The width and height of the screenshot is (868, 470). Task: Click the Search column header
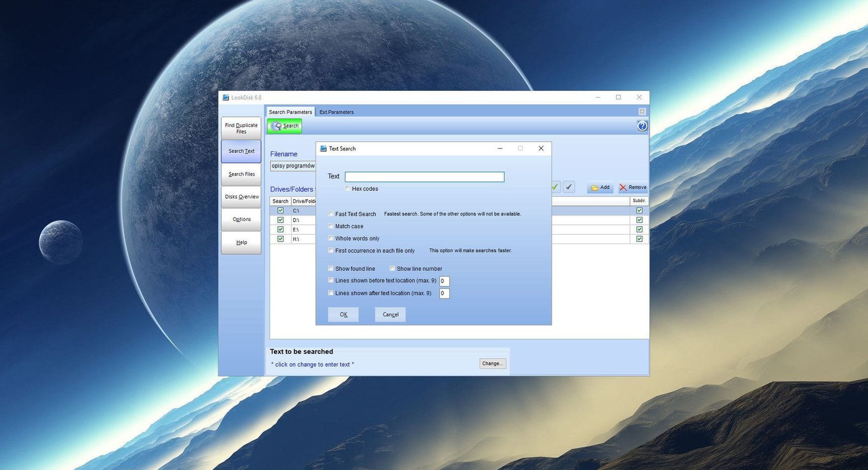(281, 201)
